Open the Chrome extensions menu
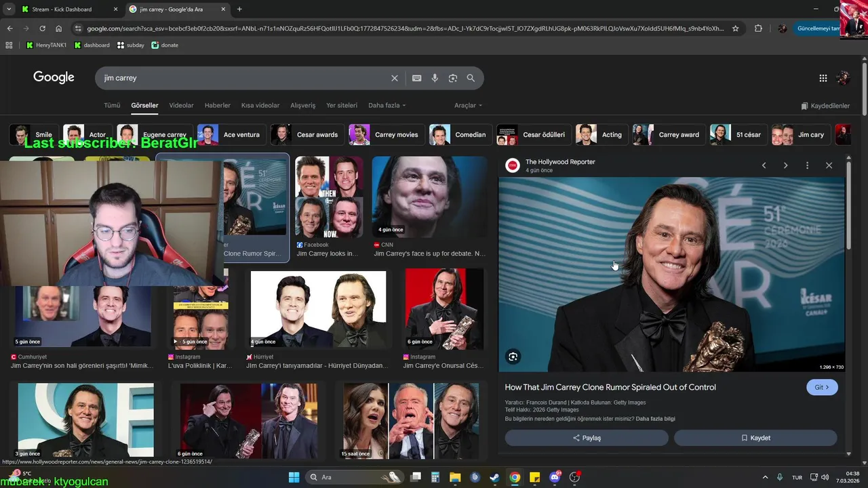Screen dimensions: 868x488 (x=758, y=28)
